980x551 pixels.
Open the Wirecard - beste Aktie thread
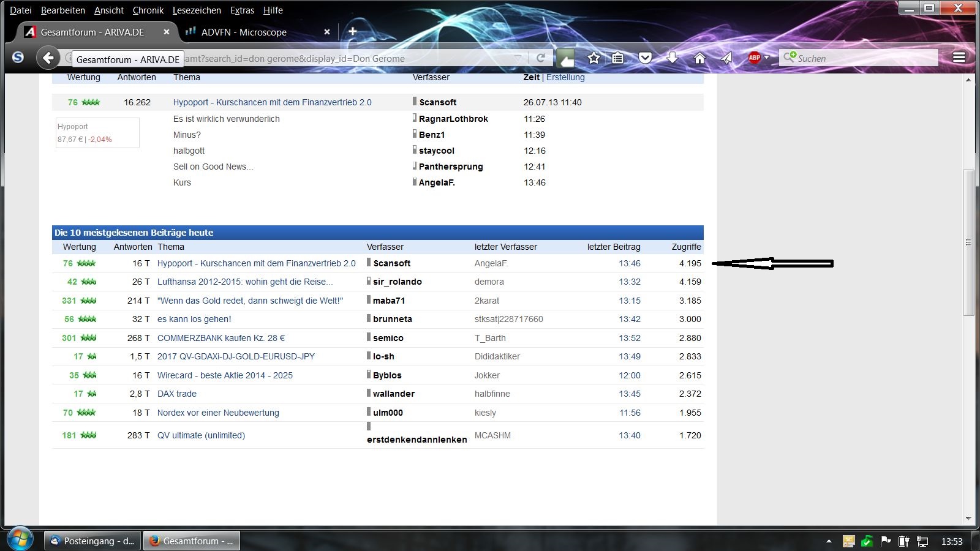click(x=225, y=375)
